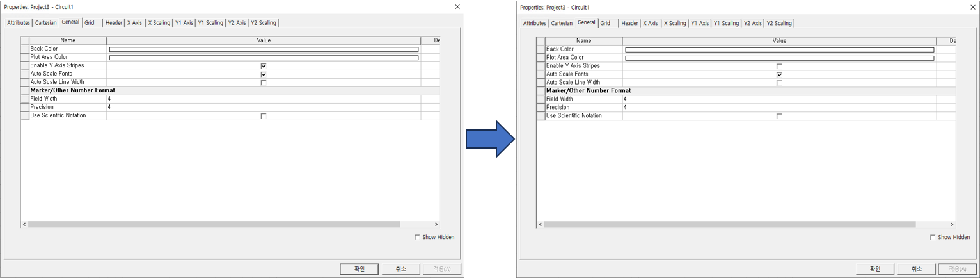Pick Back Color swatch in the left dialog
The width and height of the screenshot is (980, 278).
pos(264,49)
